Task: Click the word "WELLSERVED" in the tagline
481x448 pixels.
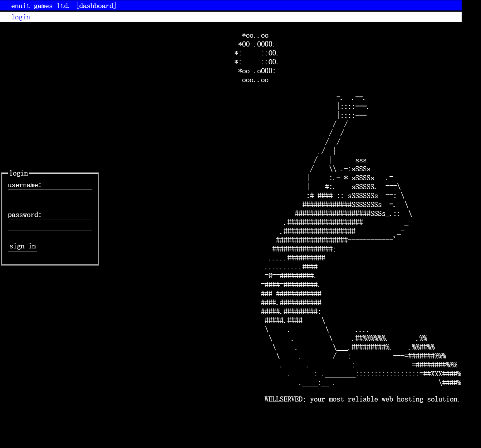Action: tap(283, 399)
